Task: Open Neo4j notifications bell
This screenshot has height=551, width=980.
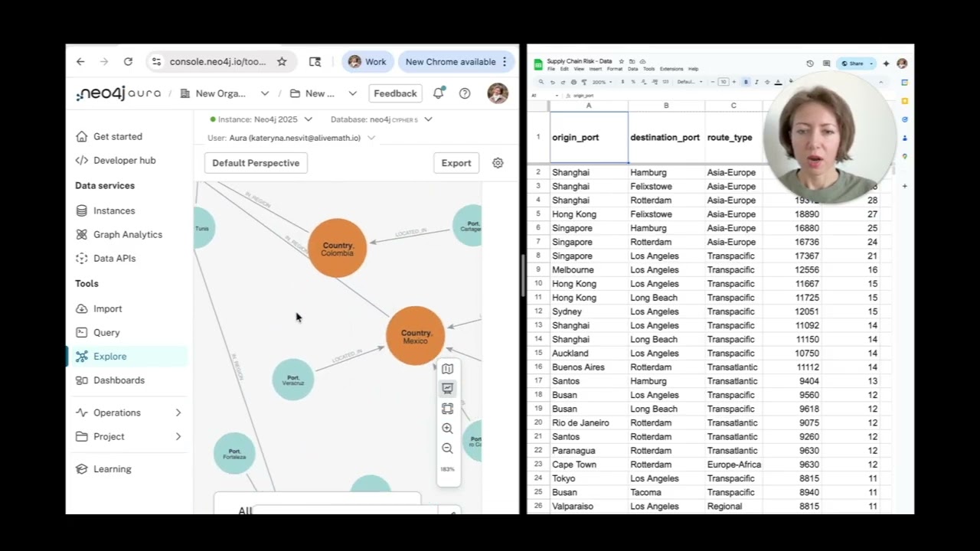Action: tap(439, 93)
